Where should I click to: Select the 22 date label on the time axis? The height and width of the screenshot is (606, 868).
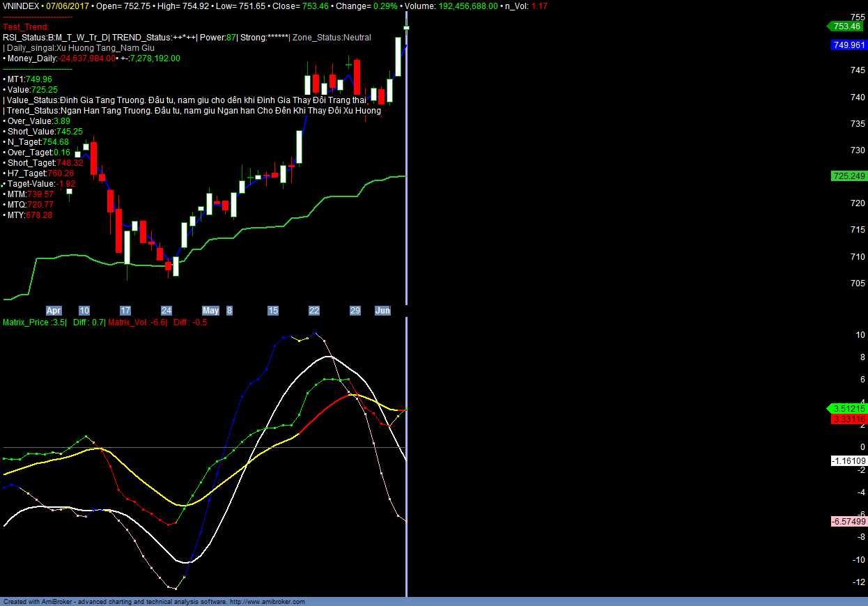point(314,311)
